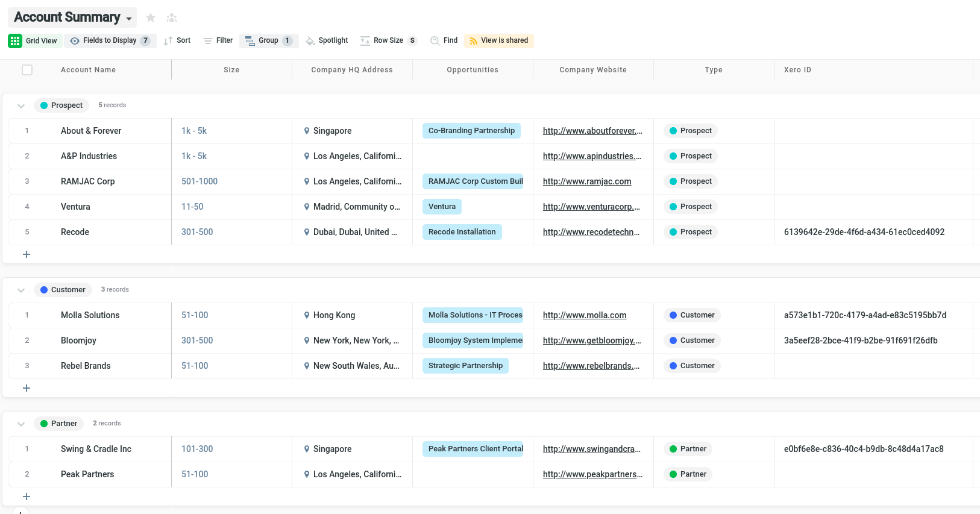Click the Customer type tag for Bloomjoy
This screenshot has width=980, height=514.
[692, 340]
